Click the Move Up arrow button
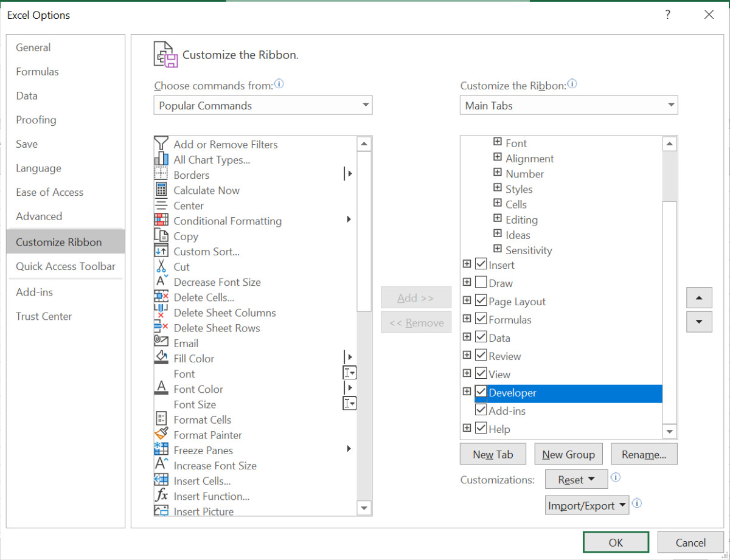 tap(699, 298)
